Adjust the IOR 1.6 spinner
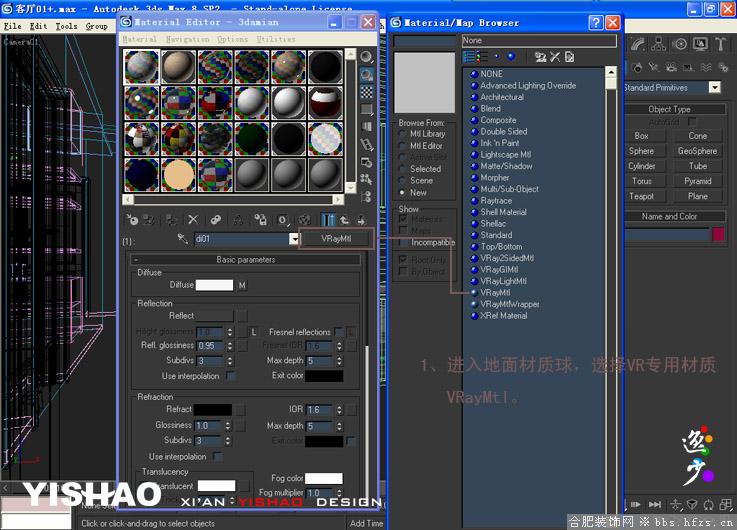Image resolution: width=737 pixels, height=530 pixels. tap(339, 410)
